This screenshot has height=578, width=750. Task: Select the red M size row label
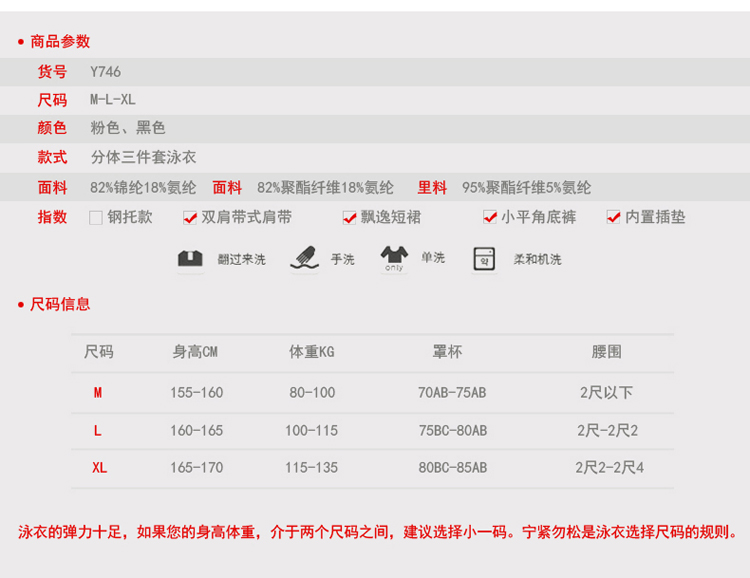tap(98, 393)
